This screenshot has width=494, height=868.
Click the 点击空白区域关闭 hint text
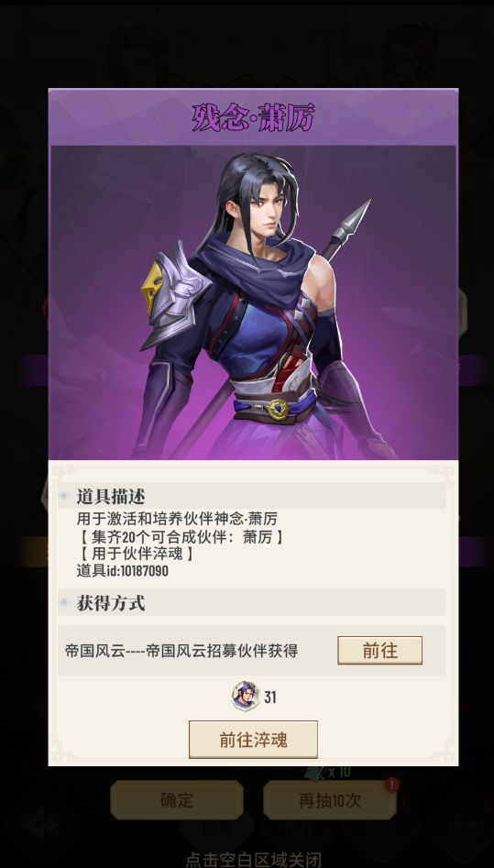(x=253, y=860)
